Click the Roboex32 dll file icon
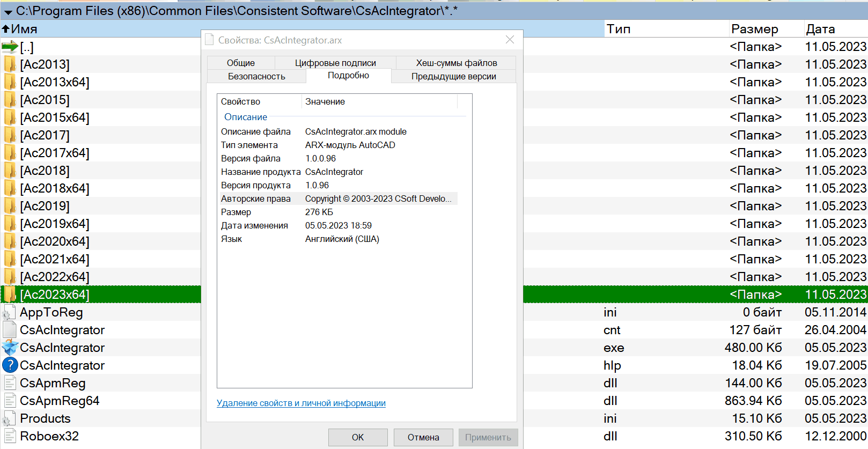Screen dimensions: 868x449 pos(9,436)
